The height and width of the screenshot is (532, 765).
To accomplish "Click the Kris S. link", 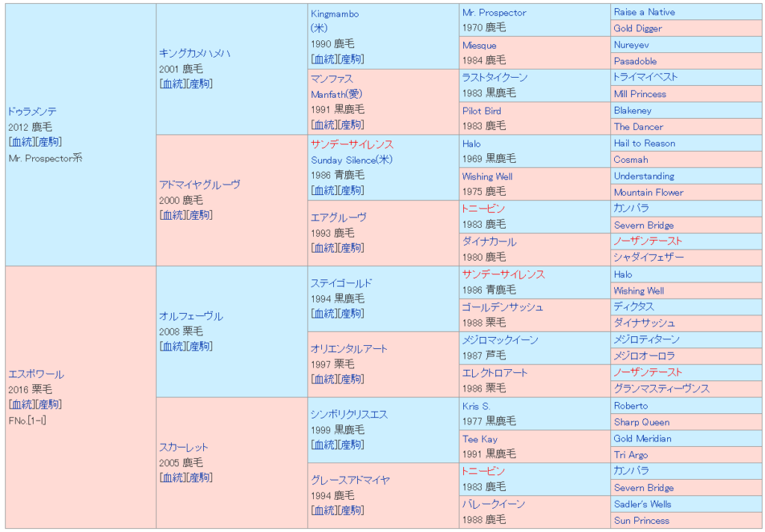I will click(x=476, y=406).
